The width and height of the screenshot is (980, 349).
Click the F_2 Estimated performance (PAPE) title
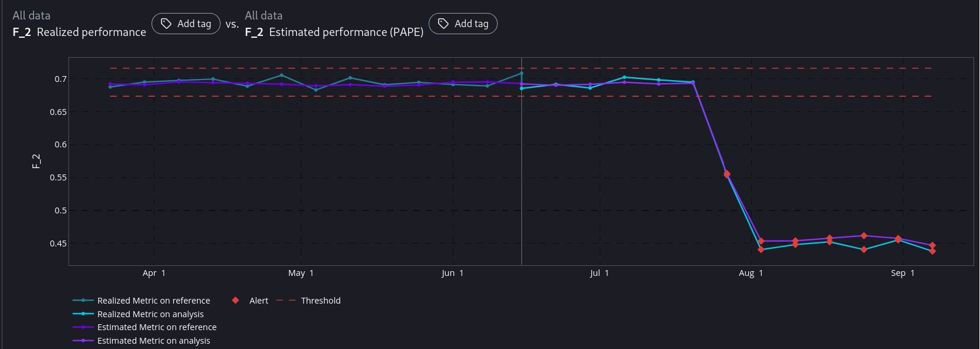tap(334, 32)
